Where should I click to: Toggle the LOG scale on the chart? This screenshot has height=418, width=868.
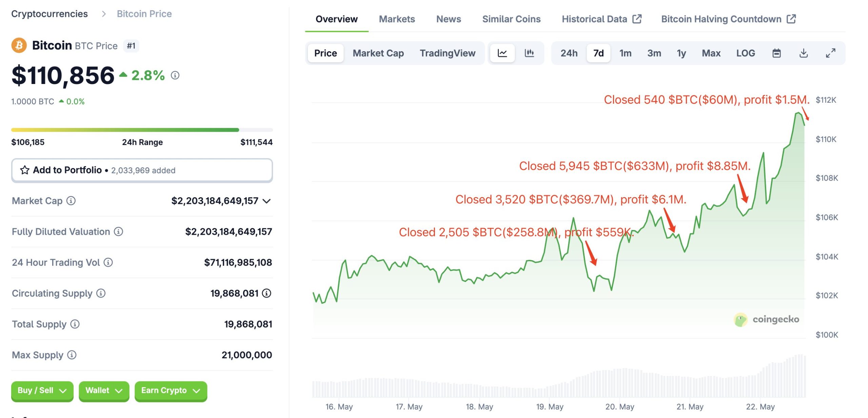[745, 53]
